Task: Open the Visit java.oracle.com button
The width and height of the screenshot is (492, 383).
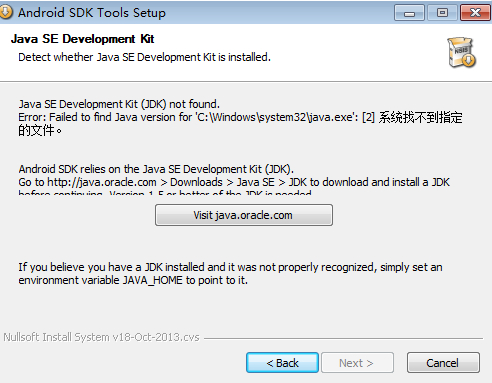Action: coord(244,215)
